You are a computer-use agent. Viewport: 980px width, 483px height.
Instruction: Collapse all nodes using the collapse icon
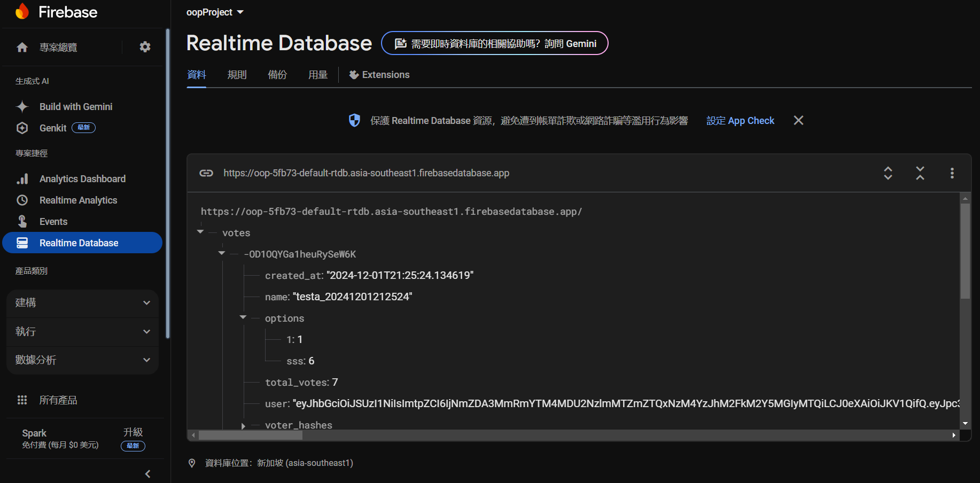[920, 173]
